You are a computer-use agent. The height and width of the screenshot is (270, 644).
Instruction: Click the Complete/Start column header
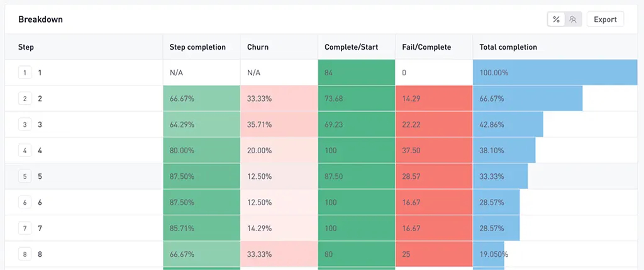click(351, 47)
